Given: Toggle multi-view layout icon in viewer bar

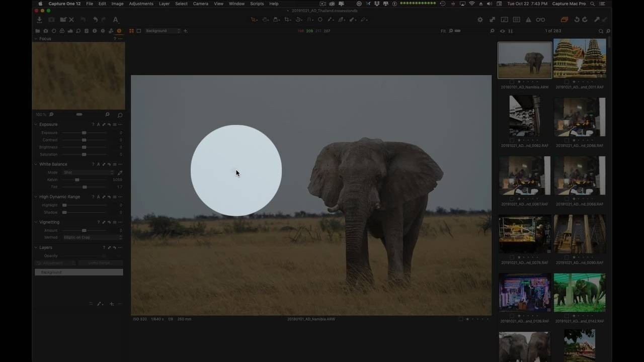Looking at the screenshot, I should tap(131, 31).
